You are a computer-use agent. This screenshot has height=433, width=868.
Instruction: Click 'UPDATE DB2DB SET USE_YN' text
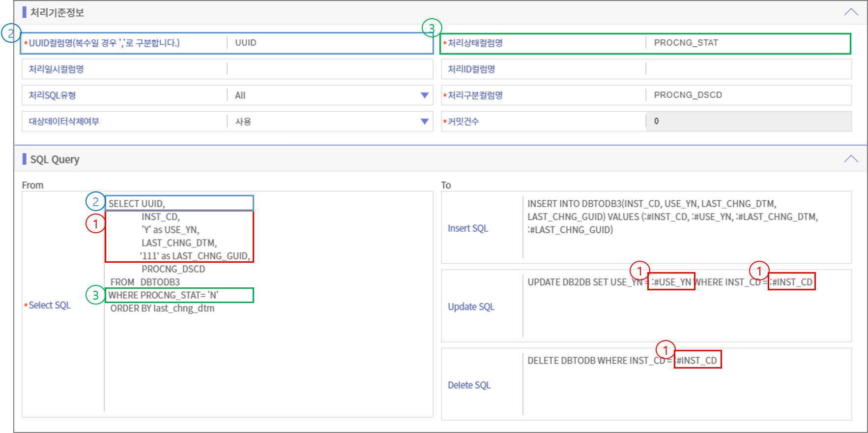pyautogui.click(x=585, y=282)
